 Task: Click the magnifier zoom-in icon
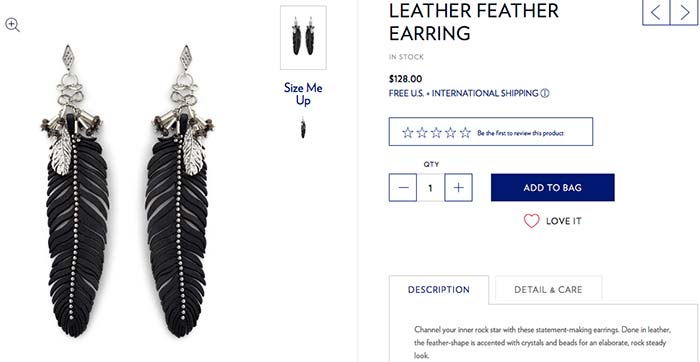click(x=12, y=25)
